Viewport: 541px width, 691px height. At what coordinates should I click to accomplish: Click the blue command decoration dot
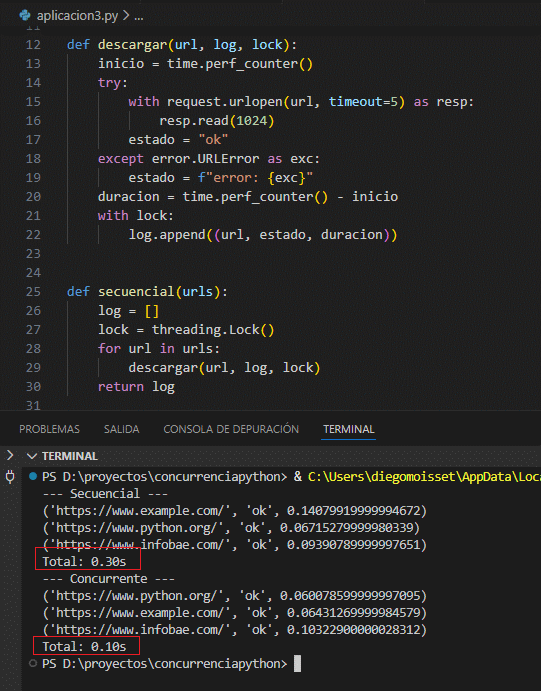33,476
